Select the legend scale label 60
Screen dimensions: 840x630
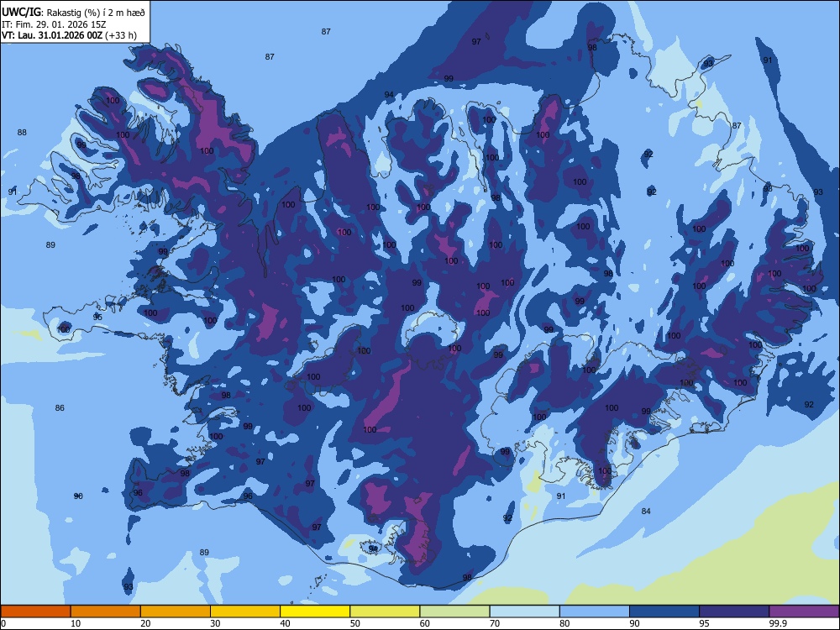[x=425, y=623]
